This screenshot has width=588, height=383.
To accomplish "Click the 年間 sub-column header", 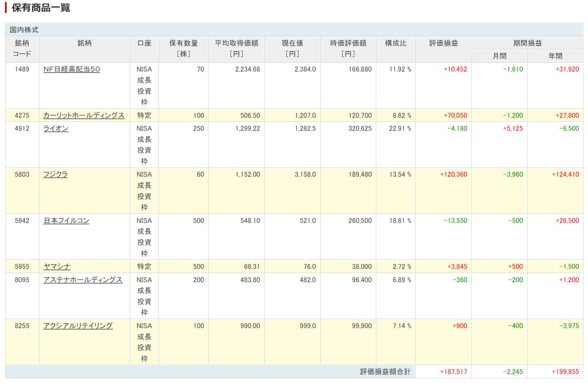I will tap(555, 56).
